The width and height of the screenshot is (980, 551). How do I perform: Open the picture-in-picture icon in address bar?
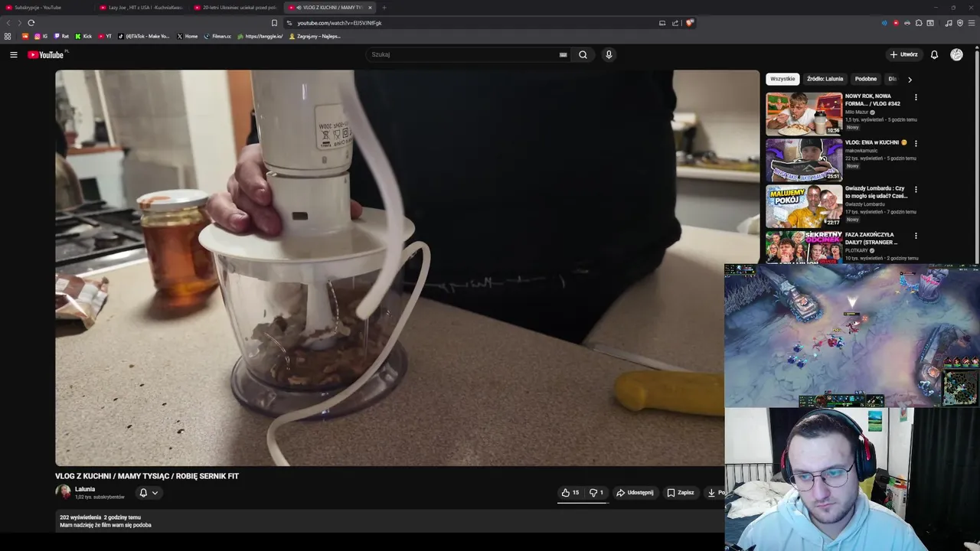pos(662,23)
